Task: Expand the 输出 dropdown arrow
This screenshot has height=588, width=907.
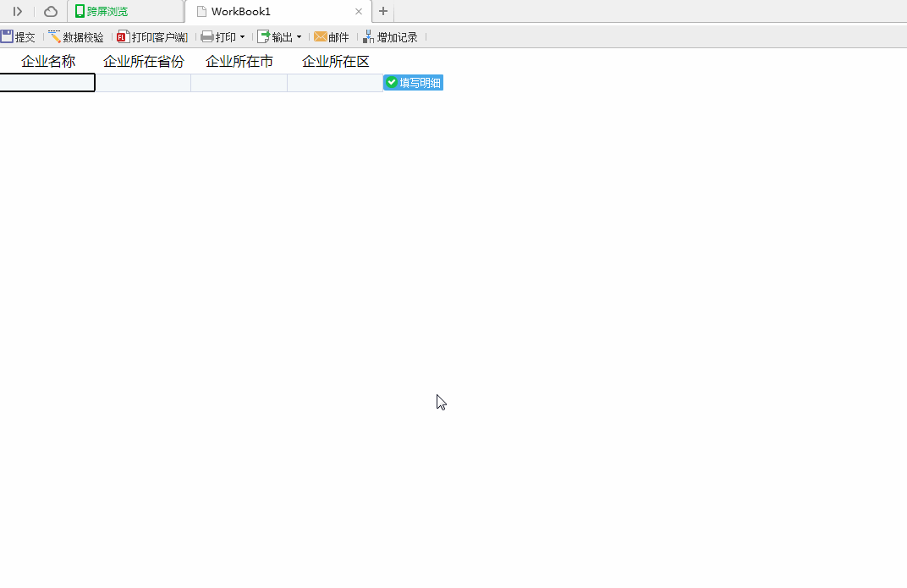Action: [x=299, y=37]
